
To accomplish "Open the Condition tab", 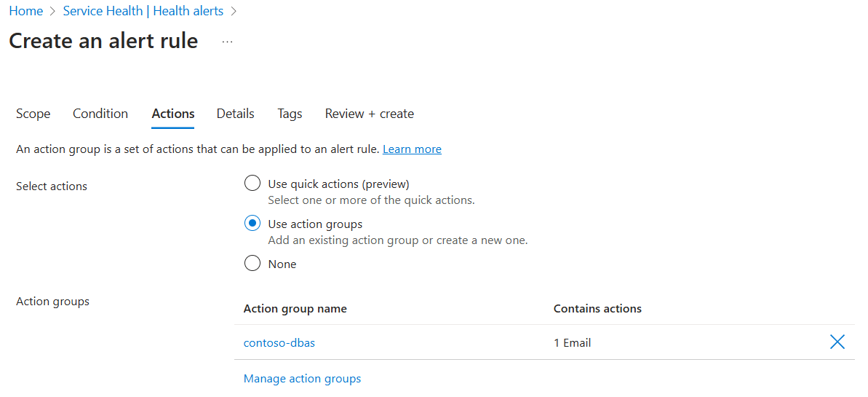I will (x=100, y=114).
